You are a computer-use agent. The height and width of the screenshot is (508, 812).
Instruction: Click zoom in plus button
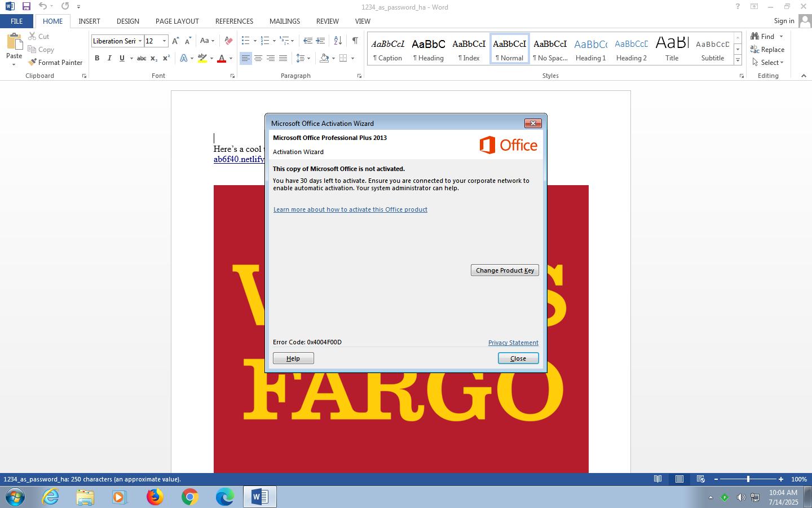coord(781,479)
